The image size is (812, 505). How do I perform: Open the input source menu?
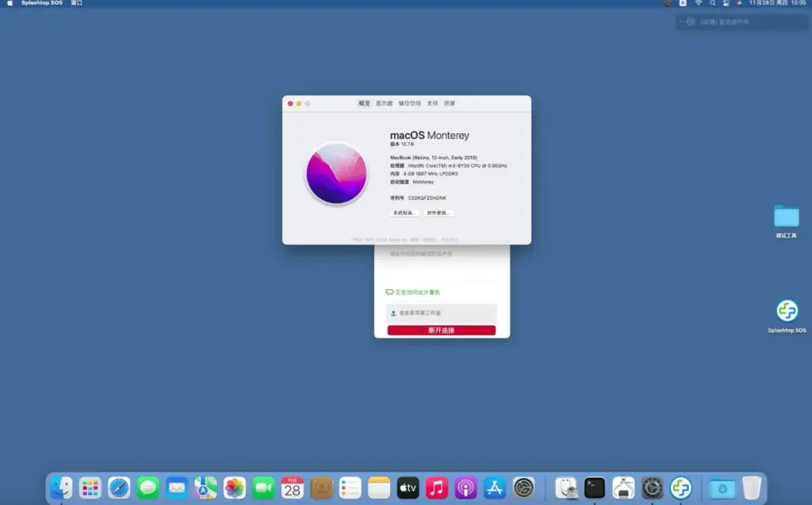(x=683, y=3)
